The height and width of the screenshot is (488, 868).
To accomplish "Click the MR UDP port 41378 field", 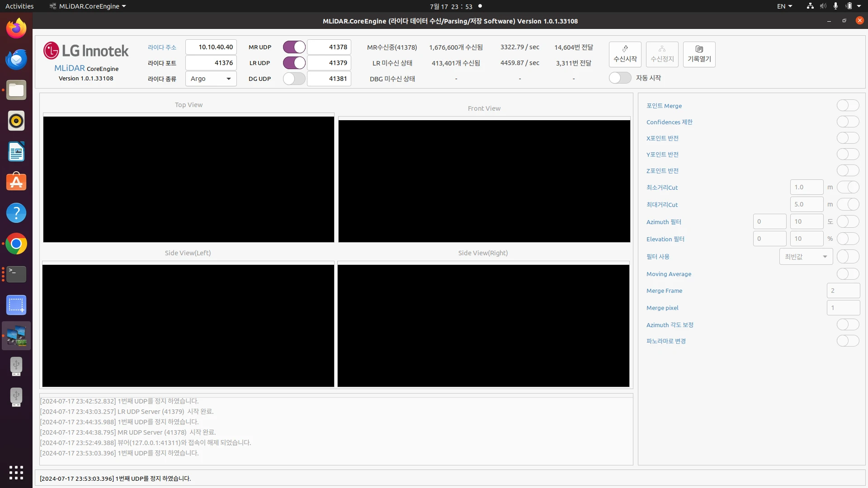I will [x=329, y=47].
